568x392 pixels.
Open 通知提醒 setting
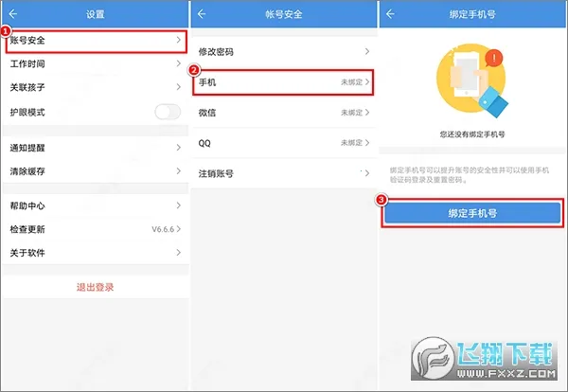(x=96, y=148)
